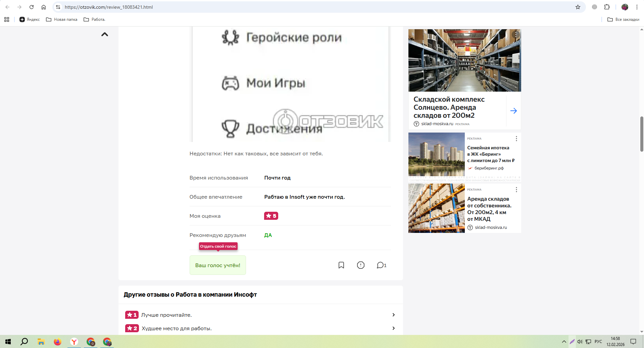Open the volume control in system tray

[580, 342]
